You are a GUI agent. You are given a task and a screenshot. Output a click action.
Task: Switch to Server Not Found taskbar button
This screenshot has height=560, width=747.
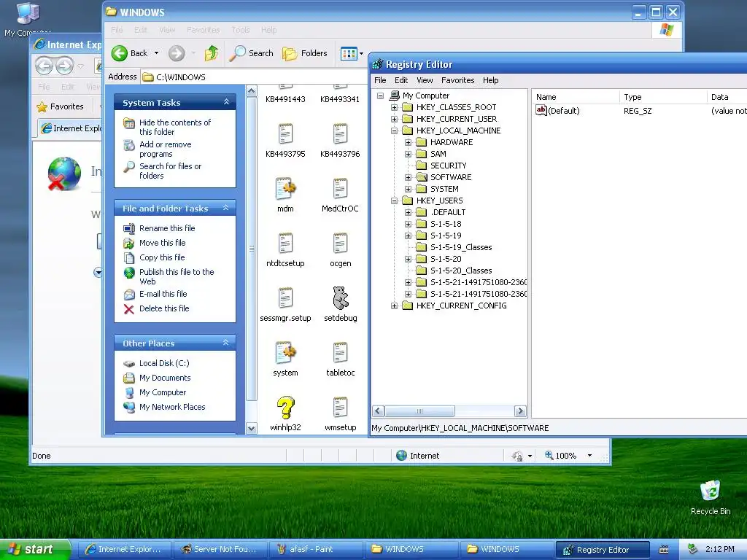tap(220, 550)
